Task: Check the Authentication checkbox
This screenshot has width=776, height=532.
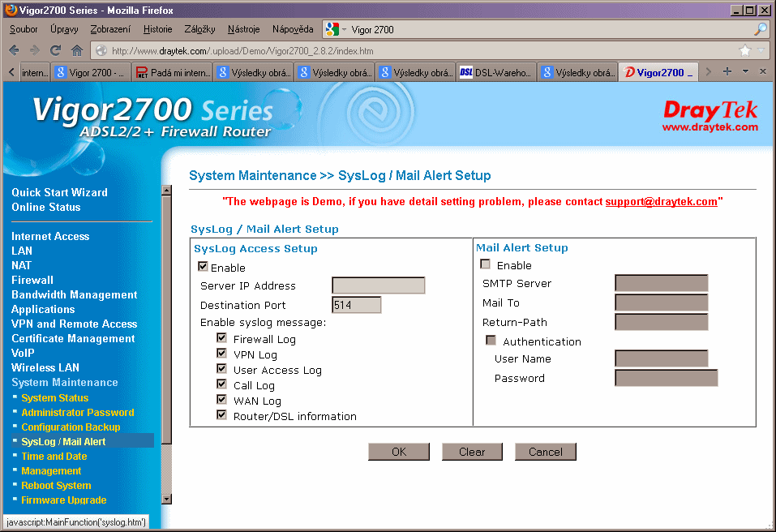Action: [x=491, y=340]
